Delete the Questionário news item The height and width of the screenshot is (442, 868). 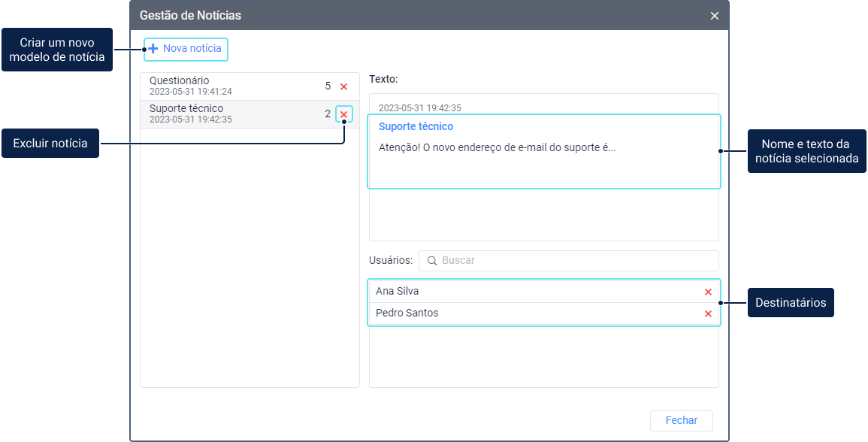pyautogui.click(x=343, y=86)
